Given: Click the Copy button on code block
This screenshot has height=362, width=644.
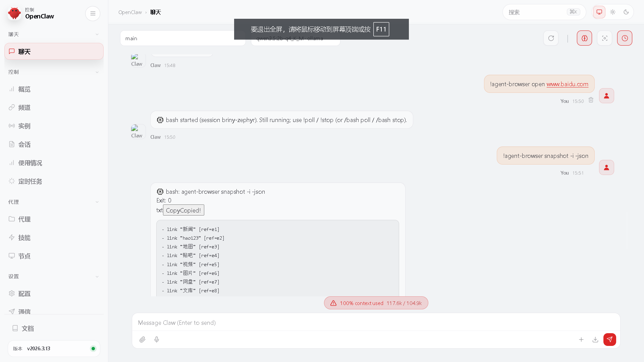Looking at the screenshot, I should pos(183,210).
